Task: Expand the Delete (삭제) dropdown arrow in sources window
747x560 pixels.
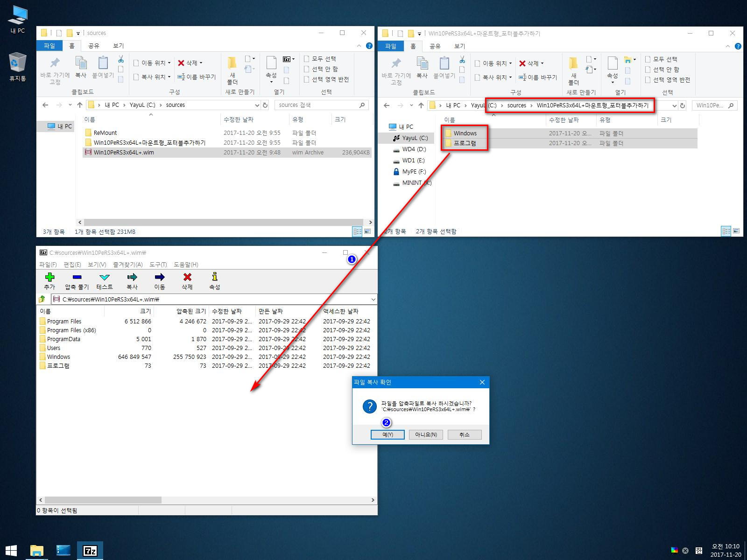Action: [x=201, y=63]
